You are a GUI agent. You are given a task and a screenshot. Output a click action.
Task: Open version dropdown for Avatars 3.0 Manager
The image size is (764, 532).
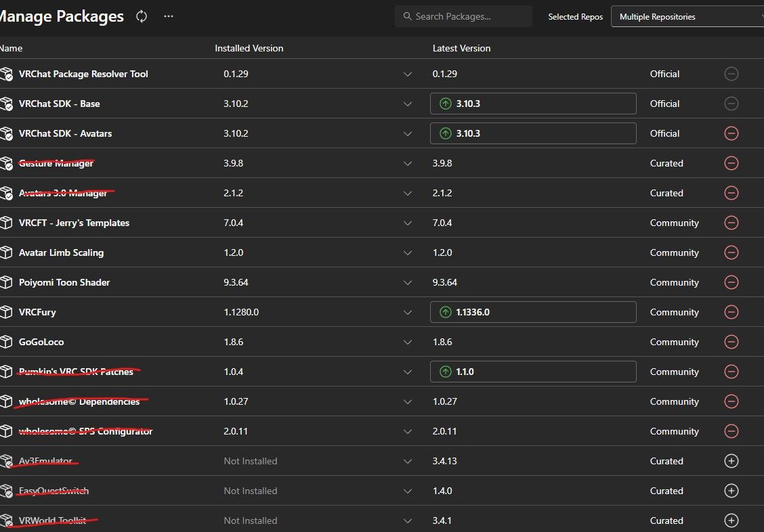click(x=407, y=193)
